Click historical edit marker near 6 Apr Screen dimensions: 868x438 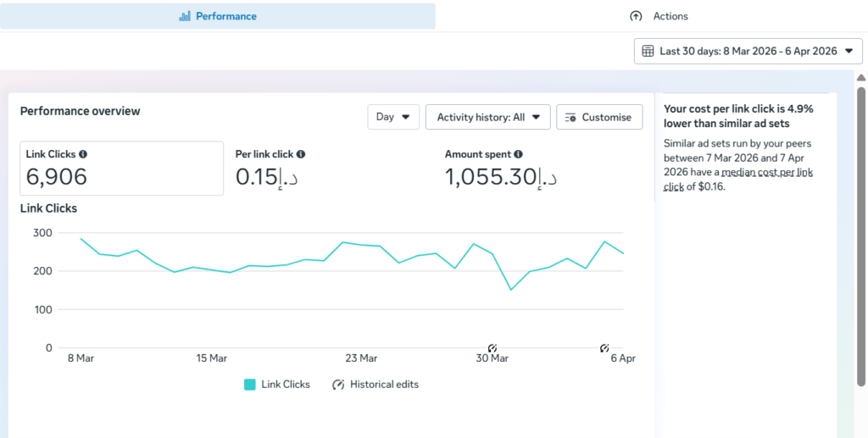point(604,348)
